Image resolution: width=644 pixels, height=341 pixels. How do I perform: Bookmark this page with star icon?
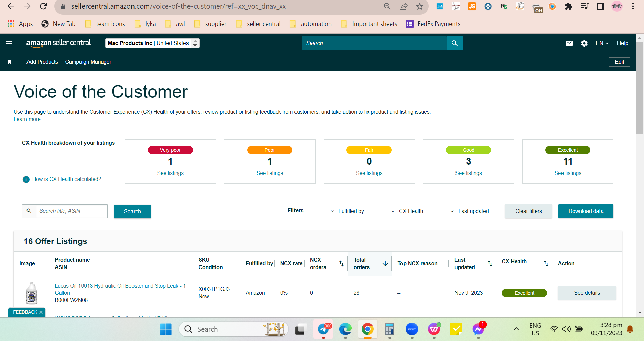tap(419, 6)
